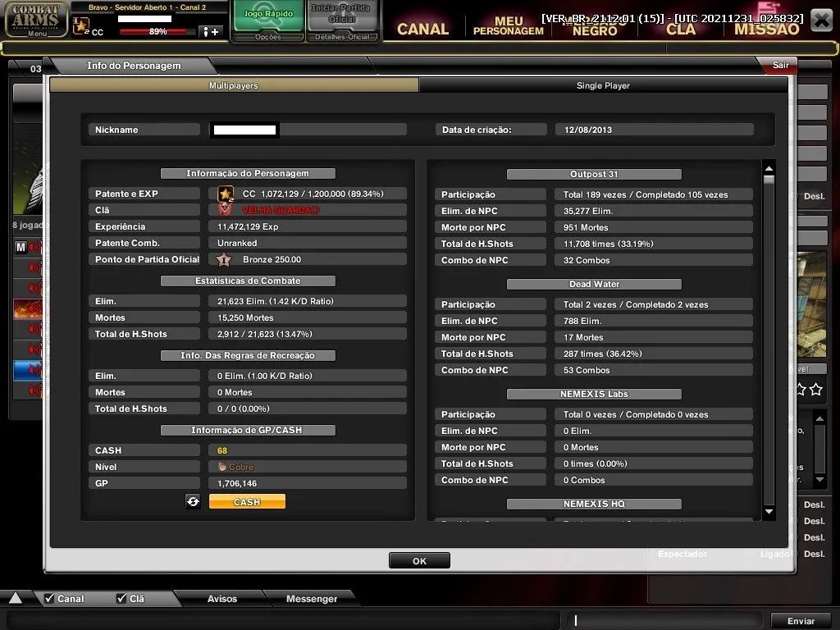Toggle the Canal chat checkbox
Viewport: 840px width, 630px height.
tap(49, 598)
